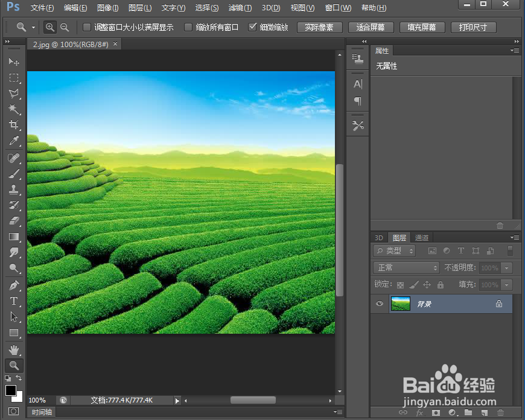Open the tool presets panel icon

[358, 126]
